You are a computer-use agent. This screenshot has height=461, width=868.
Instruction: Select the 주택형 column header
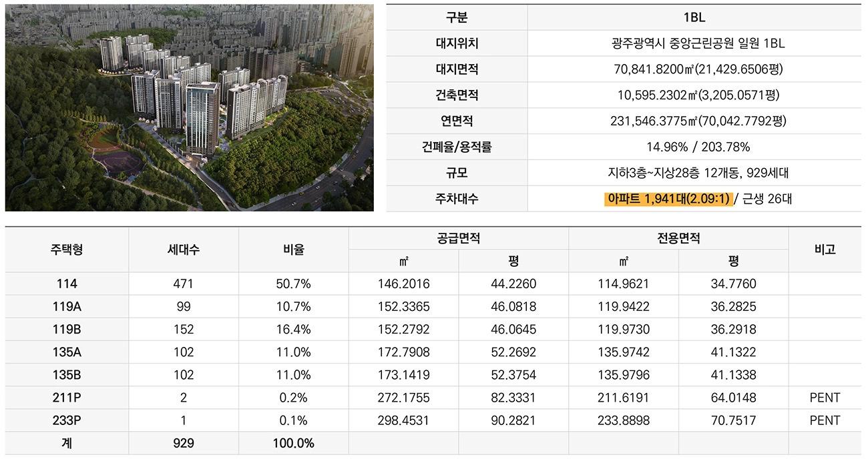pyautogui.click(x=67, y=250)
